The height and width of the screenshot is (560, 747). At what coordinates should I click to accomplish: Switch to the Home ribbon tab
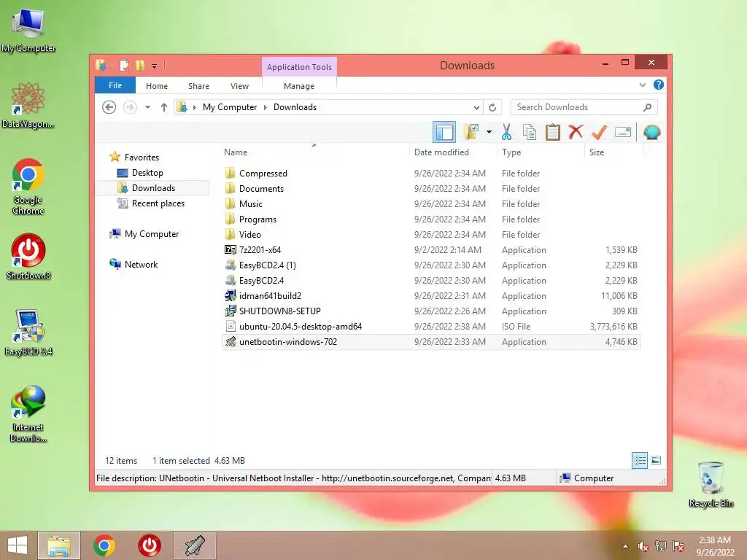(x=157, y=86)
